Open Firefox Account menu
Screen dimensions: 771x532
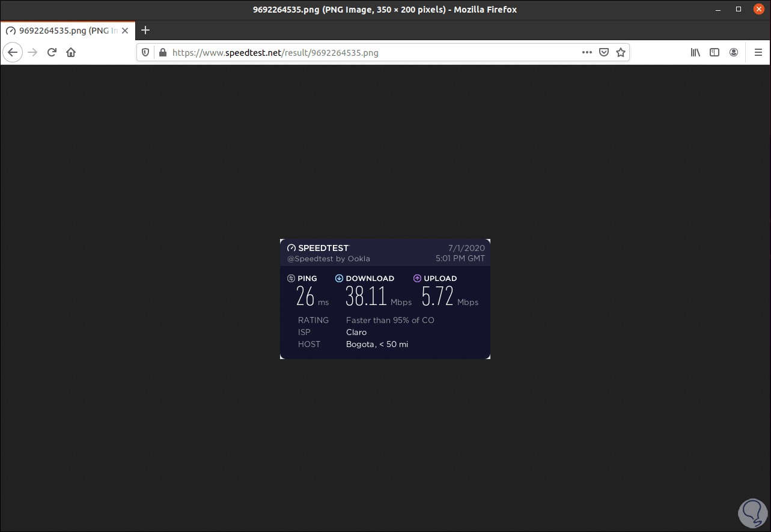click(x=734, y=52)
